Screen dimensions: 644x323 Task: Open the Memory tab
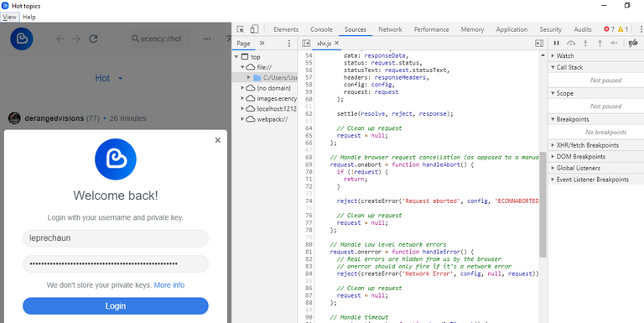(x=472, y=29)
